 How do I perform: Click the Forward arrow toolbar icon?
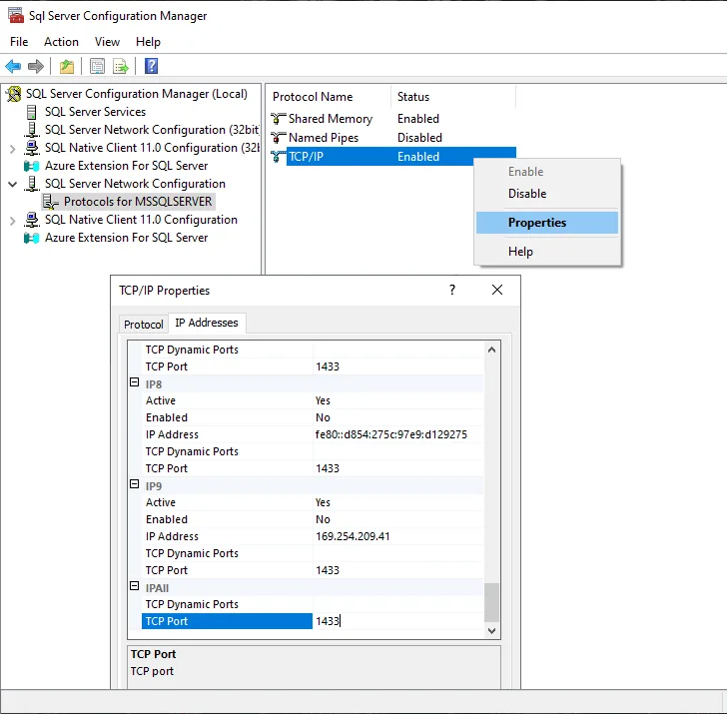tap(36, 66)
